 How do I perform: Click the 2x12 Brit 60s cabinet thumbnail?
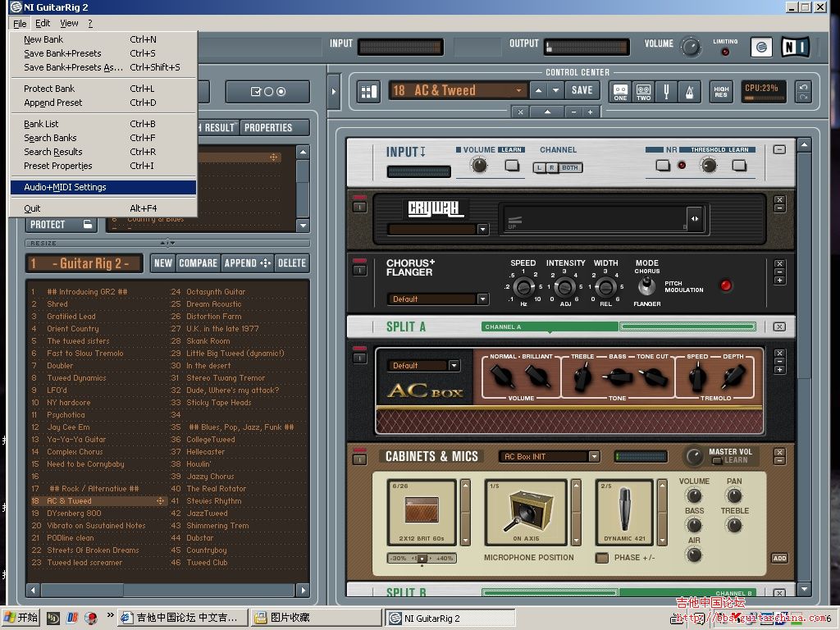(421, 511)
